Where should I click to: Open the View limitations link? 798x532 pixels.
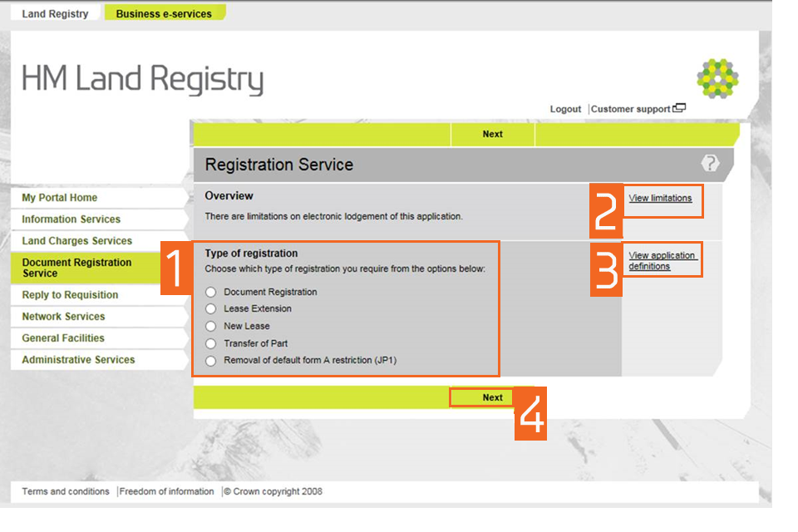click(660, 199)
